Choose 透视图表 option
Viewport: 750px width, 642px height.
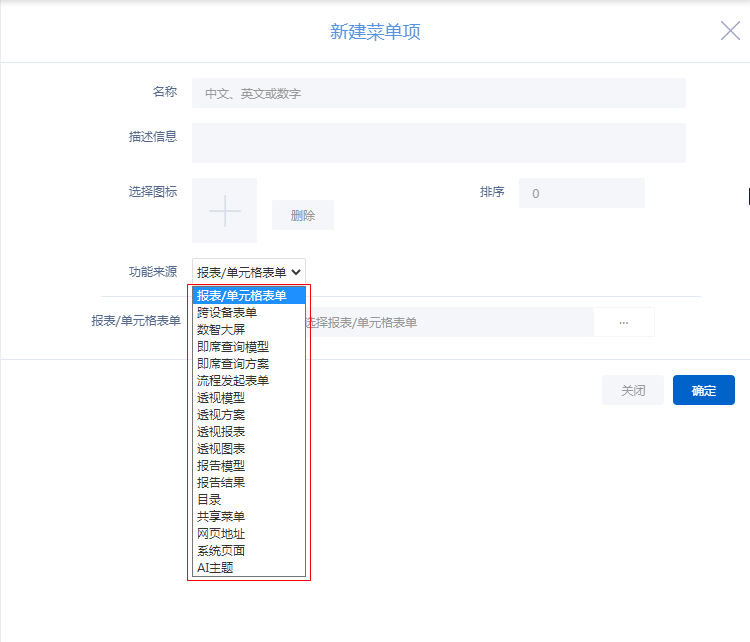coord(221,448)
